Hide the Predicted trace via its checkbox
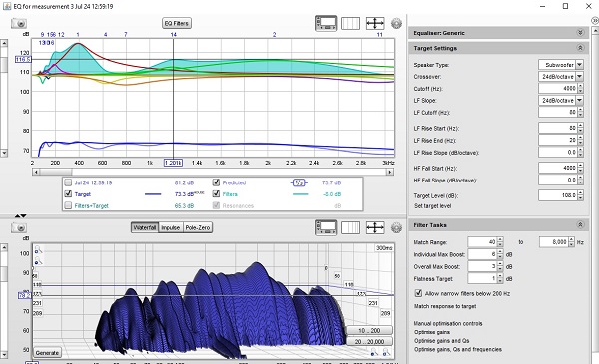Image resolution: width=599 pixels, height=364 pixels. coord(216,182)
